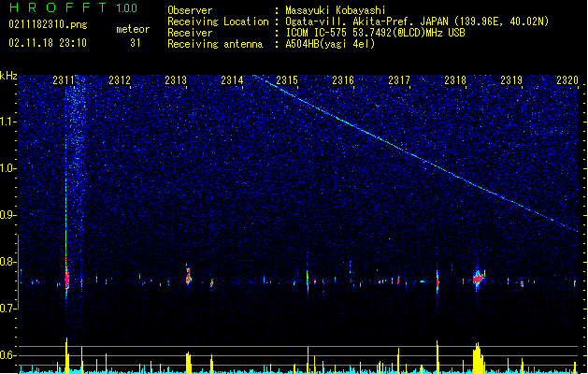Image resolution: width=588 pixels, height=374 pixels.
Task: Click the 2314 time axis marker
Action: (x=232, y=79)
